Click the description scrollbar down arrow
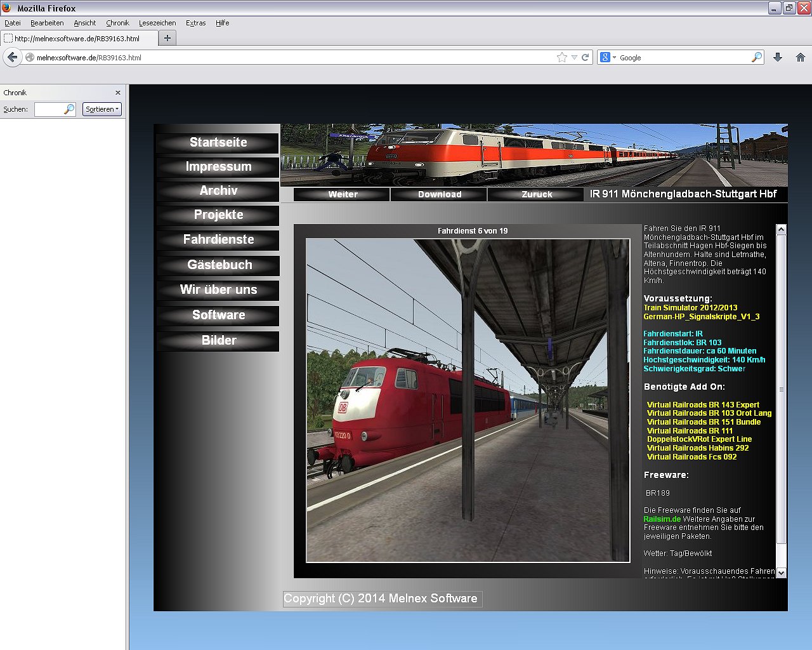Screen dimensions: 812x650 (x=781, y=573)
